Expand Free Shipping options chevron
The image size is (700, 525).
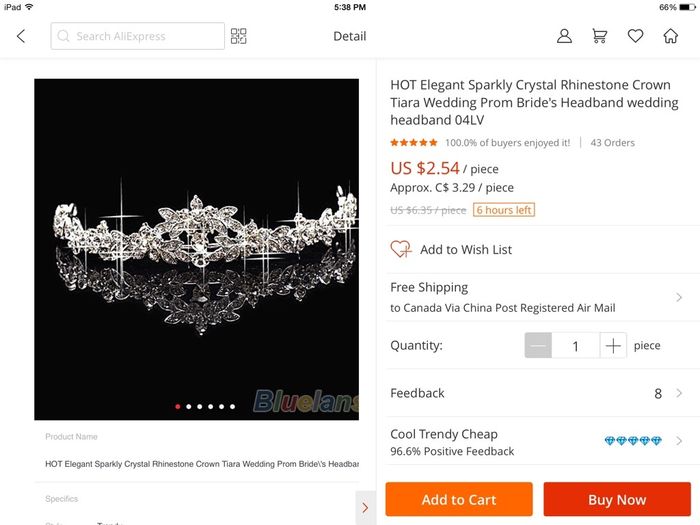pos(680,297)
